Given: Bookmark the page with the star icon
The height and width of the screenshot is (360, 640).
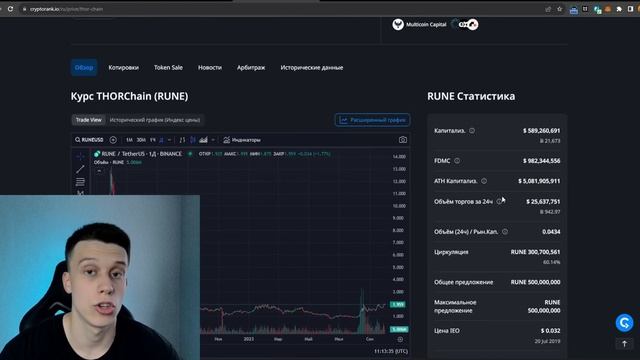Looking at the screenshot, I should 560,9.
